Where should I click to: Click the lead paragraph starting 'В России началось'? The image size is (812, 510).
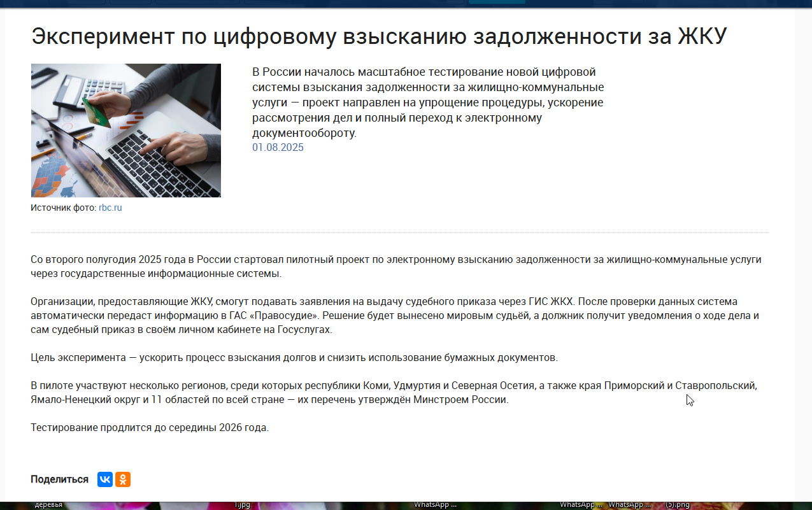[x=428, y=103]
